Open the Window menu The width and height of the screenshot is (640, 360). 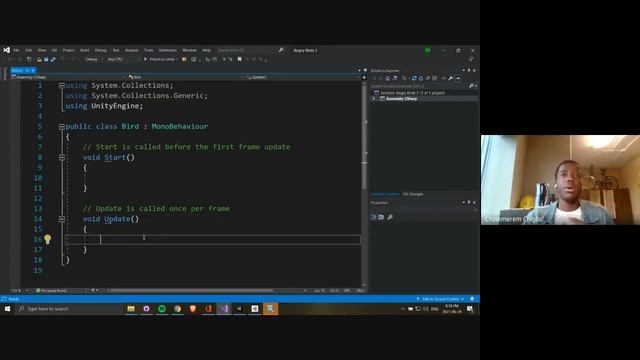pyautogui.click(x=189, y=50)
